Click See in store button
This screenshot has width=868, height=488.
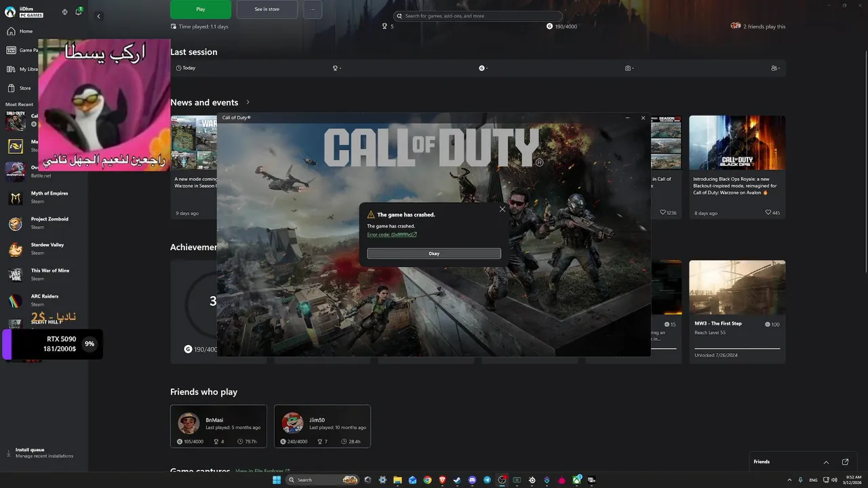pos(267,9)
